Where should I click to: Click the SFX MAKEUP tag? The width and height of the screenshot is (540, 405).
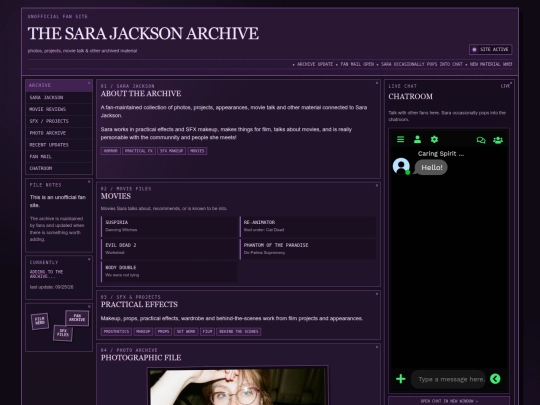pos(172,151)
